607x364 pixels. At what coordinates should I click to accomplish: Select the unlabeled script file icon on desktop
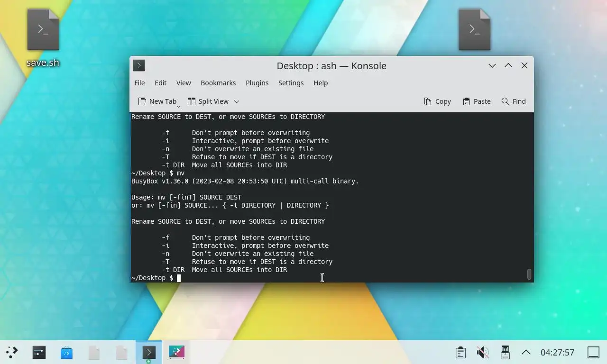(x=474, y=30)
